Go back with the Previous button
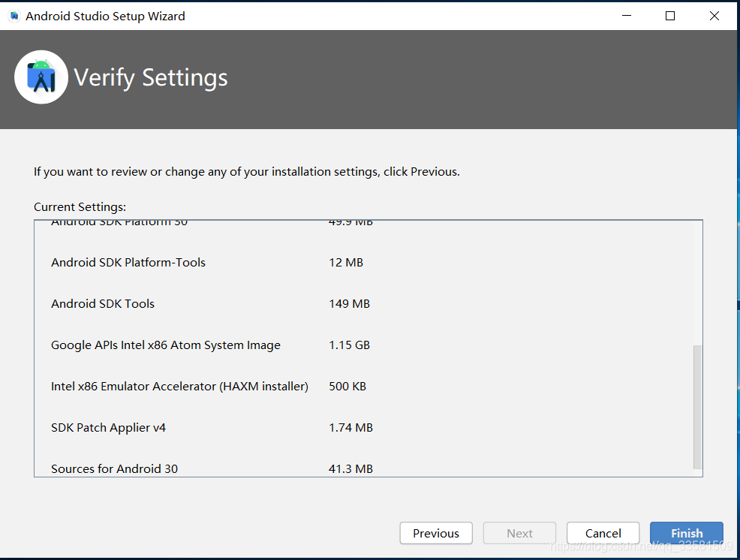This screenshot has height=560, width=740. 436,533
